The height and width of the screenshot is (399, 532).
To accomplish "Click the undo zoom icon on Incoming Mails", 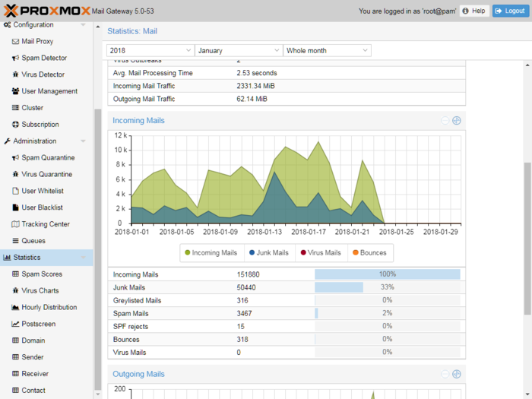I will pos(445,121).
